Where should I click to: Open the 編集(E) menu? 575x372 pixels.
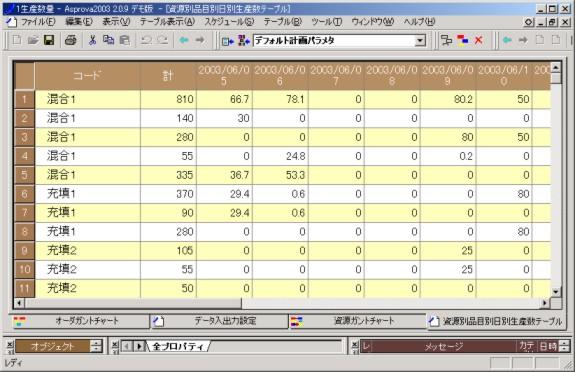click(79, 22)
